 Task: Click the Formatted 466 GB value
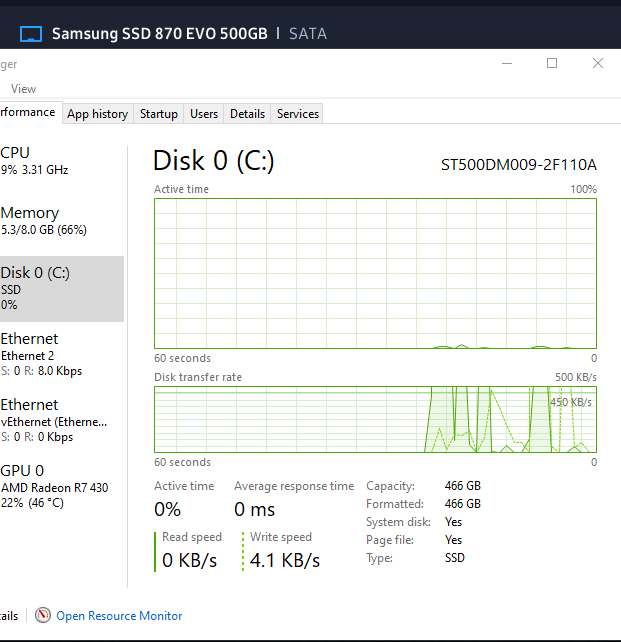pos(463,504)
